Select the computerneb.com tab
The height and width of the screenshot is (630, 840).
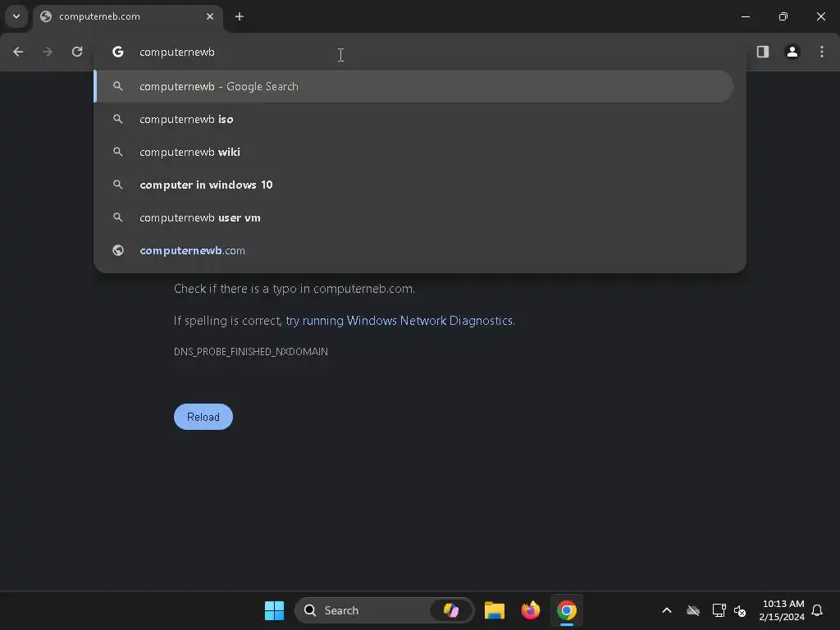(127, 16)
